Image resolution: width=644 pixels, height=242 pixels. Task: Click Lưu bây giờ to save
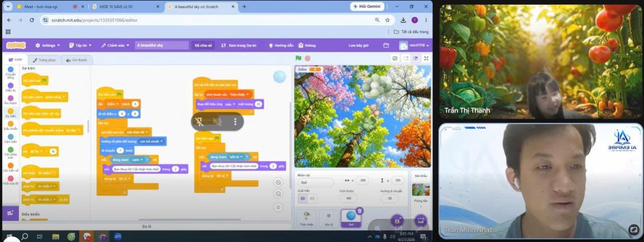(359, 45)
